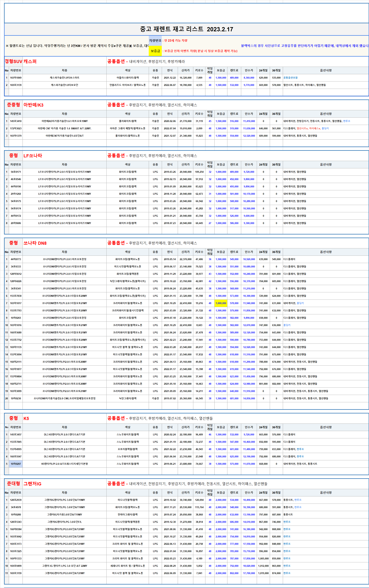Select color cell "오로라블랙펄/블랙"

[x=128, y=449]
